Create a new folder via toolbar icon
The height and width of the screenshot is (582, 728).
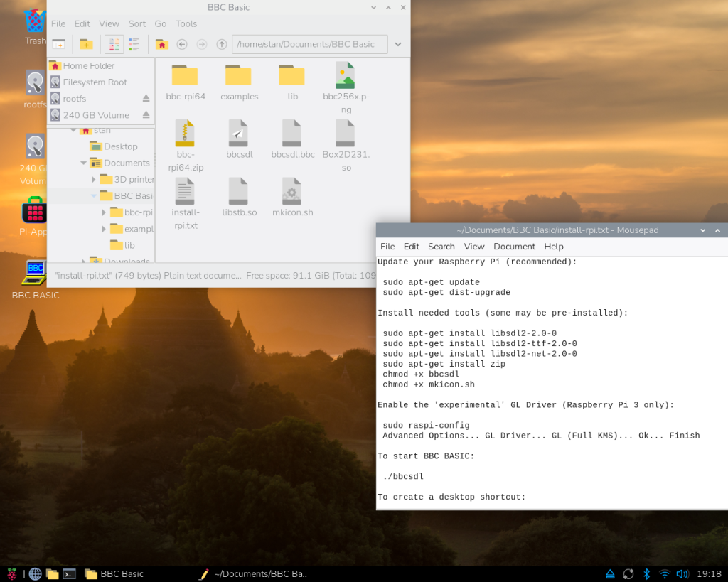[x=86, y=44]
